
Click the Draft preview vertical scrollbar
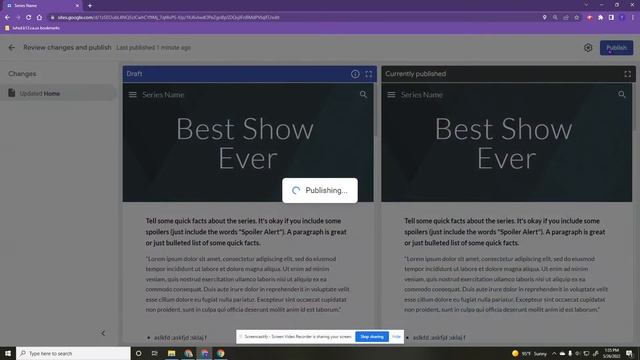(375, 110)
